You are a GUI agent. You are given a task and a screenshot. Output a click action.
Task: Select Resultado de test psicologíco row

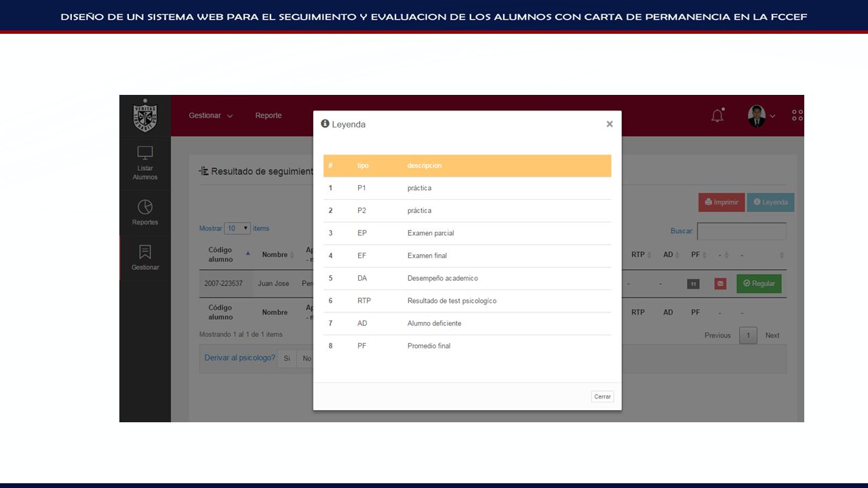[467, 301]
